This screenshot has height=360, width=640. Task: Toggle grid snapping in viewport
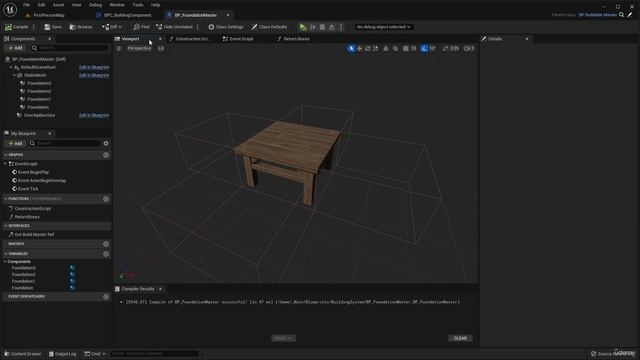pyautogui.click(x=406, y=49)
